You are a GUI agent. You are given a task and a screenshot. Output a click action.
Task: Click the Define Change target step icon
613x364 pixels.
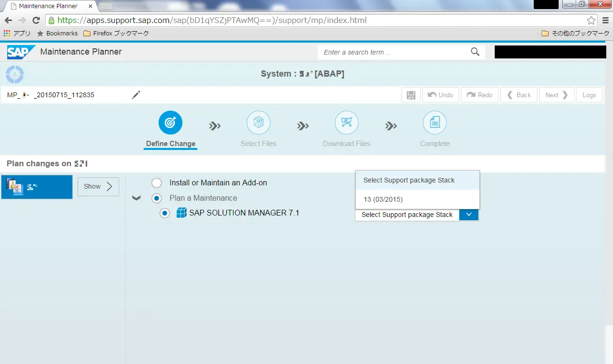pos(170,123)
